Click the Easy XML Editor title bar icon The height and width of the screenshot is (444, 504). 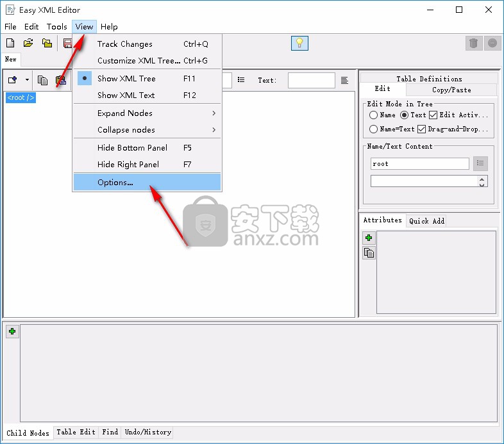(x=10, y=10)
